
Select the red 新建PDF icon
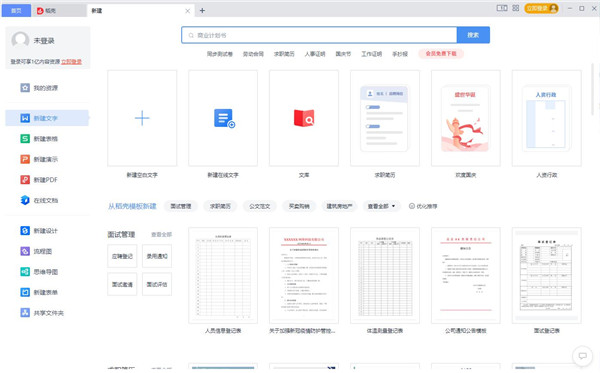25,179
